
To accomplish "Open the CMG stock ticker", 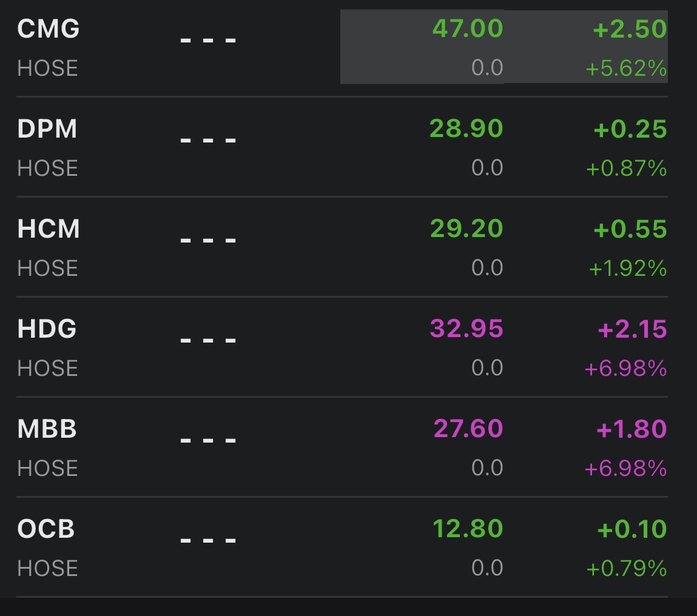I will pos(48,29).
